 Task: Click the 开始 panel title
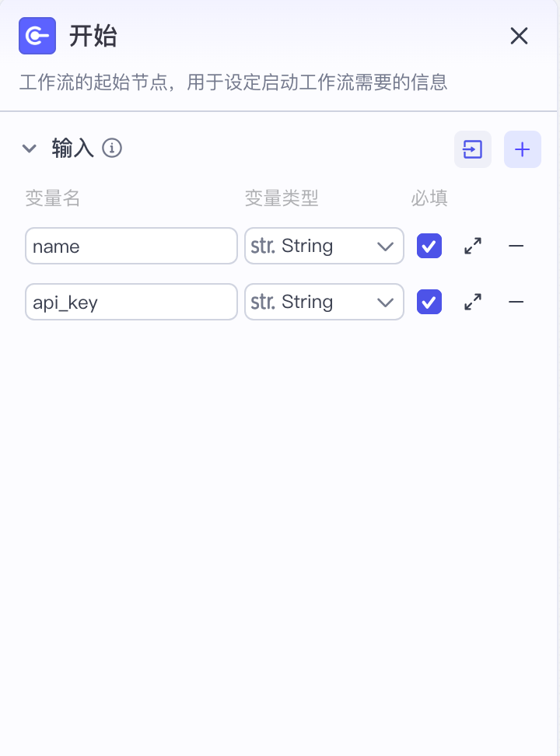[x=93, y=36]
